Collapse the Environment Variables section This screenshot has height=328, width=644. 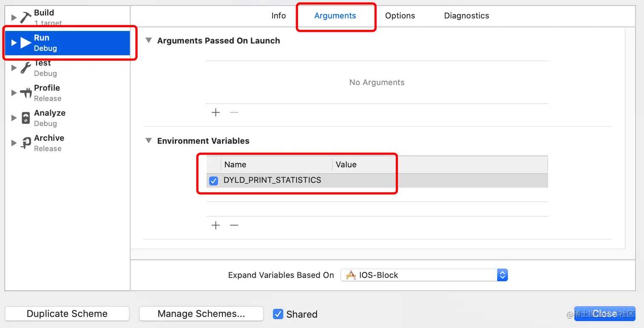coord(149,140)
